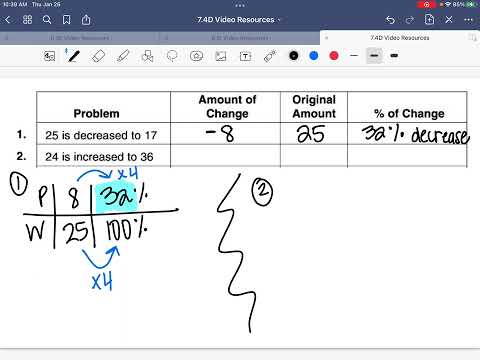This screenshot has width=480, height=360.
Task: Select the 7.4D Video Resources tab
Action: click(400, 38)
